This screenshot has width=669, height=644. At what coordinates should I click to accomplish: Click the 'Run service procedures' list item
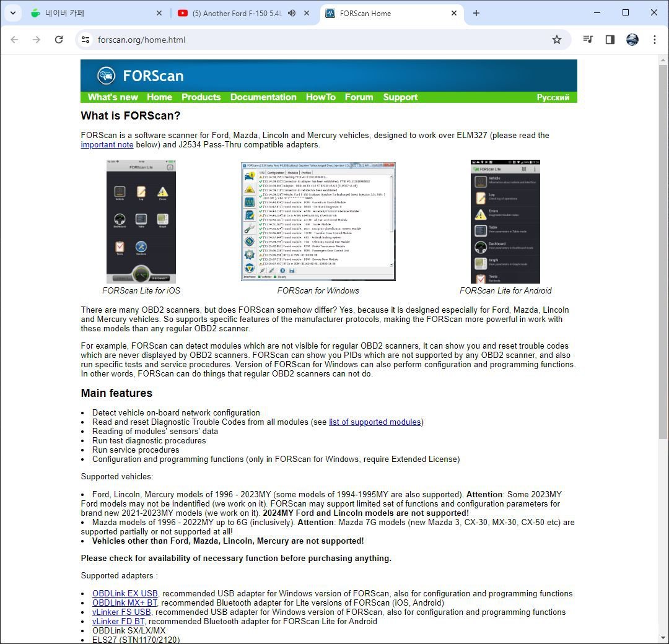tap(136, 450)
